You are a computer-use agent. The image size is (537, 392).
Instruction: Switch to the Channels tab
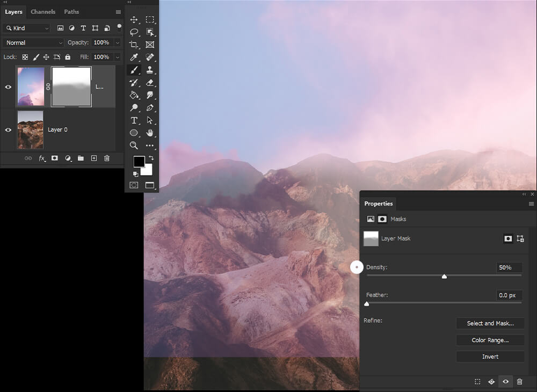[43, 12]
